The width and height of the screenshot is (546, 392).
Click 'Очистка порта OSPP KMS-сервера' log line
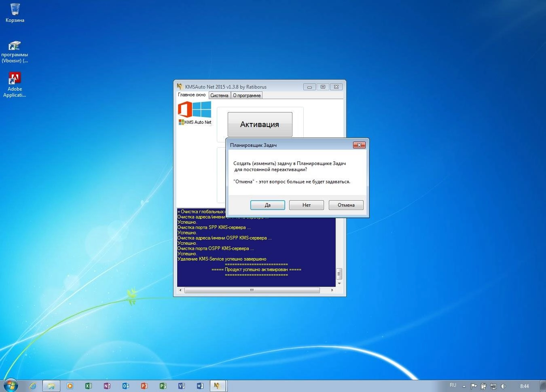click(x=216, y=248)
